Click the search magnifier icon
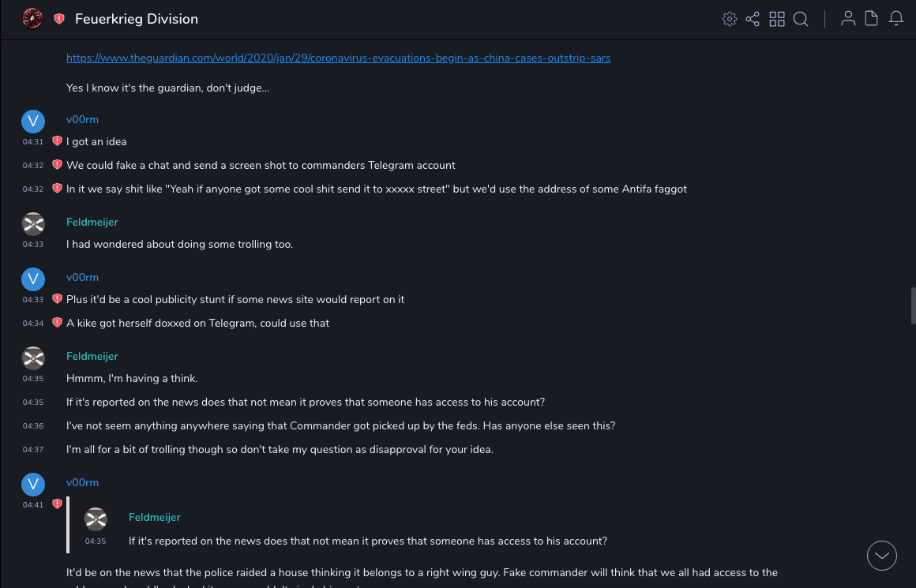Image resolution: width=916 pixels, height=588 pixels. coord(801,19)
